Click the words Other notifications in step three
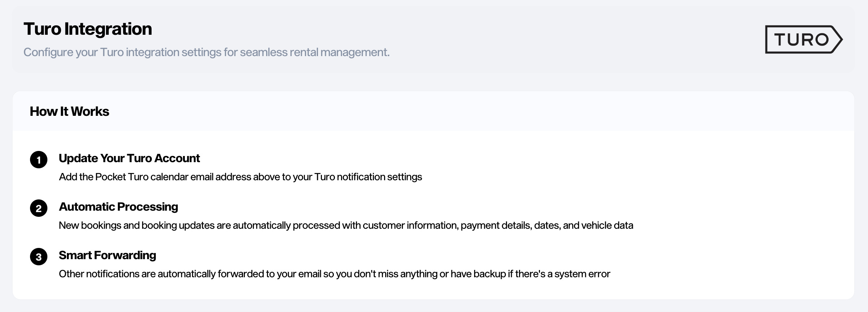Viewport: 868px width, 312px height. pyautogui.click(x=99, y=274)
